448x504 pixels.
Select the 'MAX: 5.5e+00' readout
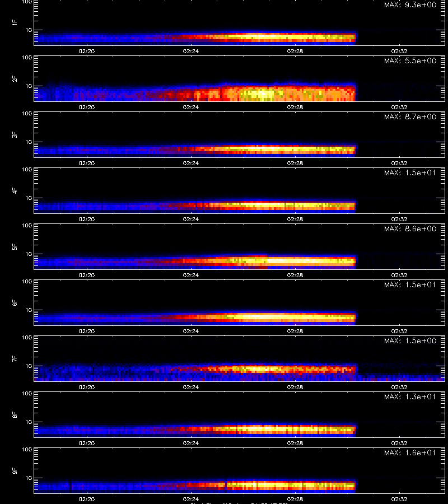click(x=410, y=60)
